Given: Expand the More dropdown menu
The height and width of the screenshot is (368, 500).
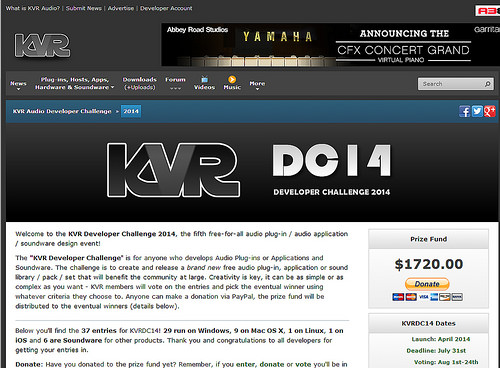Looking at the screenshot, I should [x=257, y=85].
